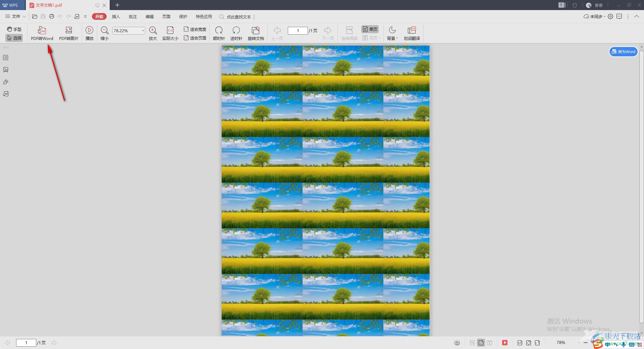Open the annotations panel in left sidebar

pyautogui.click(x=6, y=82)
